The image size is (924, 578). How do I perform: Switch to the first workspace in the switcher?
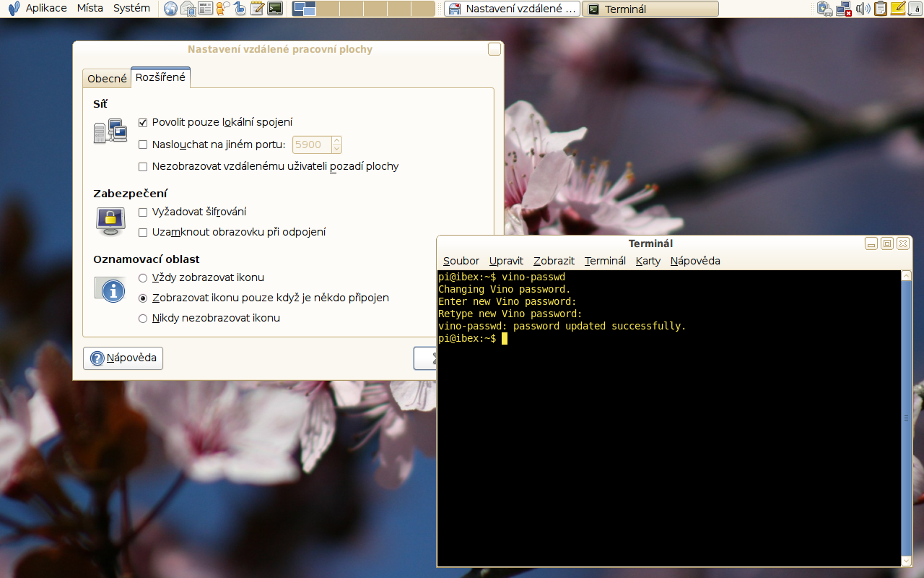[x=305, y=9]
